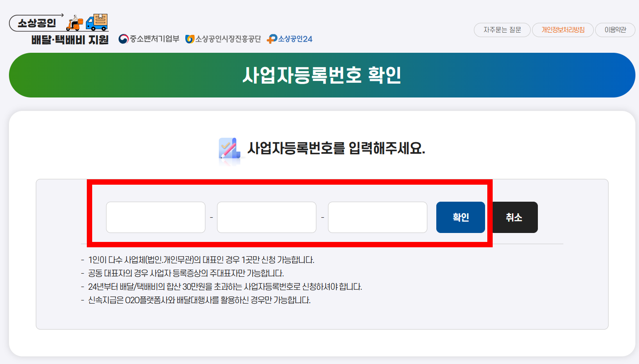
Task: Click the black 취소 button
Action: pyautogui.click(x=514, y=217)
